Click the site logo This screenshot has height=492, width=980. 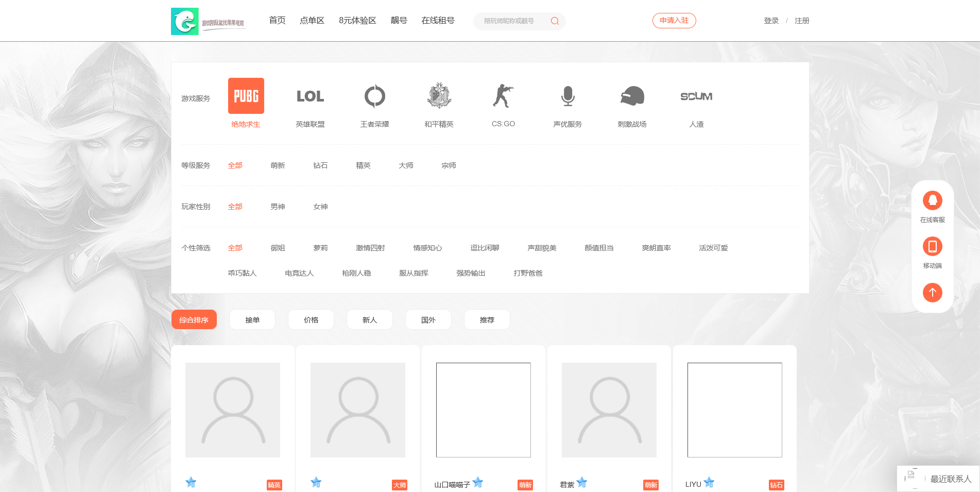coord(209,21)
